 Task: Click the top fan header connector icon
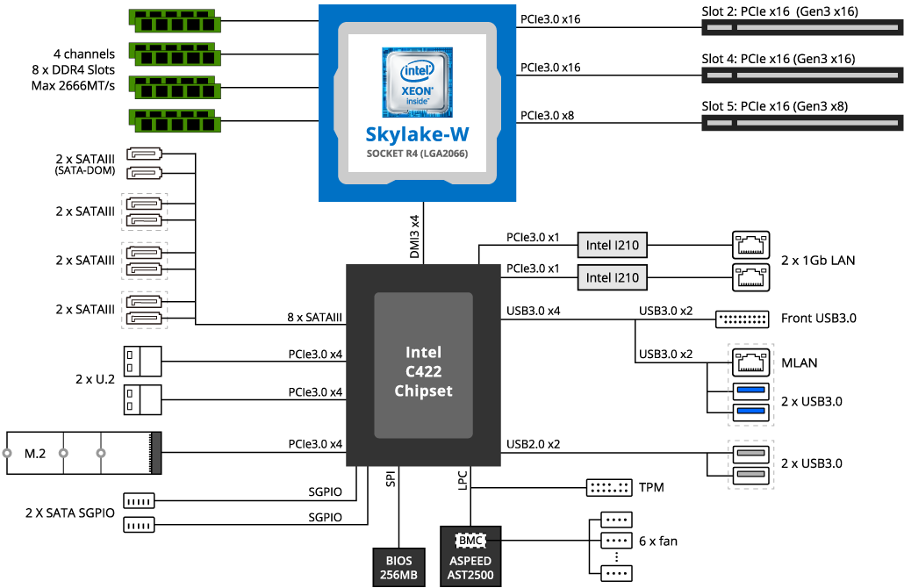(616, 520)
